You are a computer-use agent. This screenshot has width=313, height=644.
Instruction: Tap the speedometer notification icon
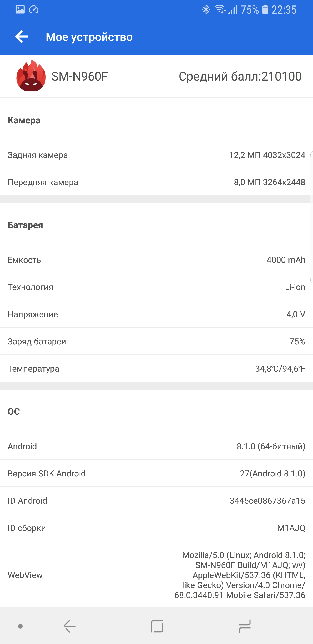(34, 10)
